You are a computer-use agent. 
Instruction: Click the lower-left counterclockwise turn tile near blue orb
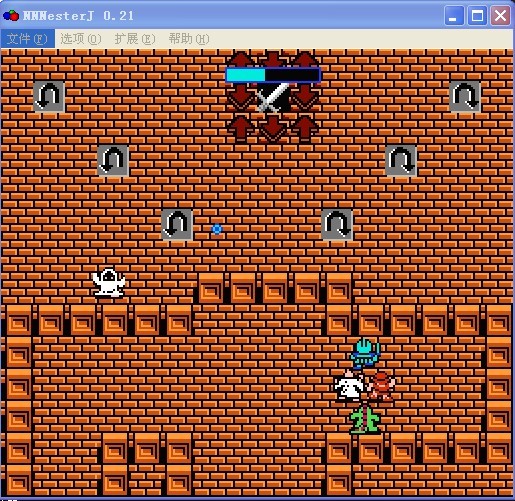177,224
